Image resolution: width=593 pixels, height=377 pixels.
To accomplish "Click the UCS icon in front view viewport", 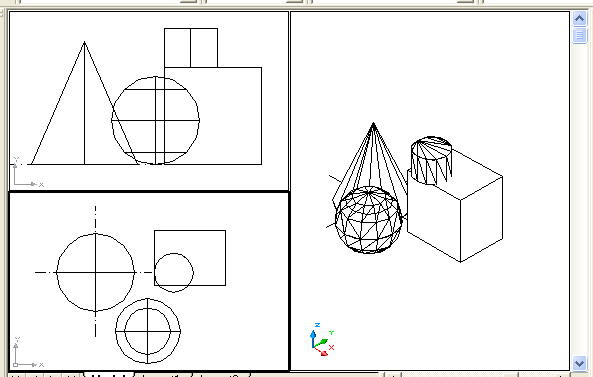I will (x=28, y=172).
